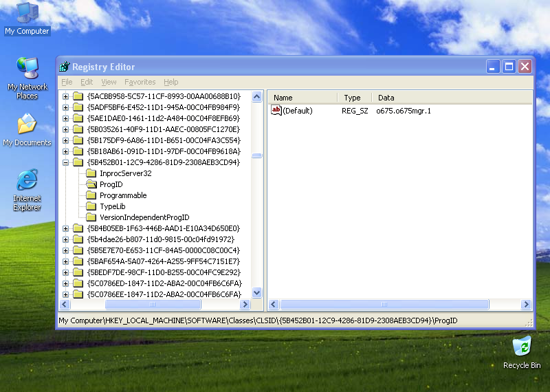Select the InprocServer32 subkey label
The width and height of the screenshot is (550, 392).
click(x=126, y=173)
